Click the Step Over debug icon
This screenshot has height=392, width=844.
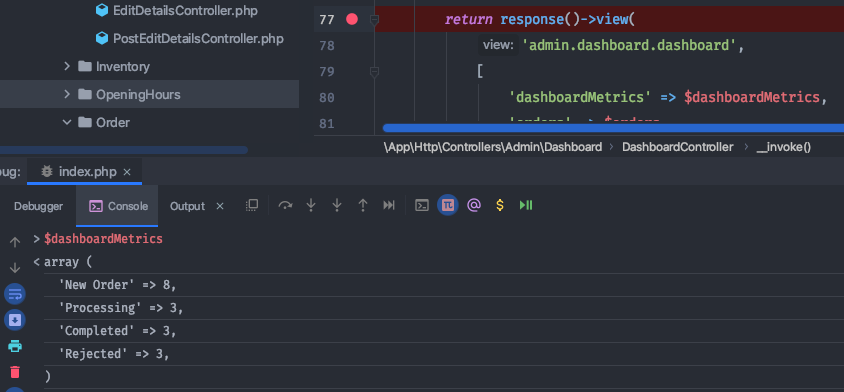click(285, 205)
